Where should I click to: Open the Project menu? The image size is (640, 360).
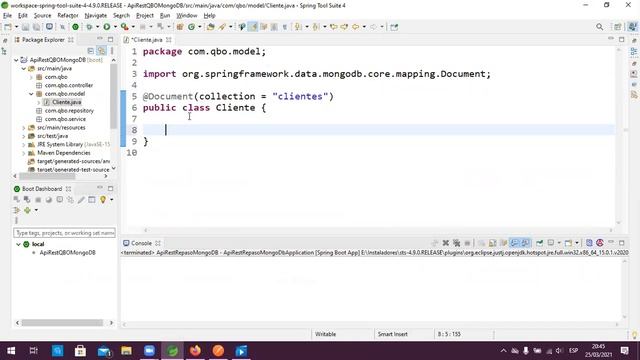(145, 16)
